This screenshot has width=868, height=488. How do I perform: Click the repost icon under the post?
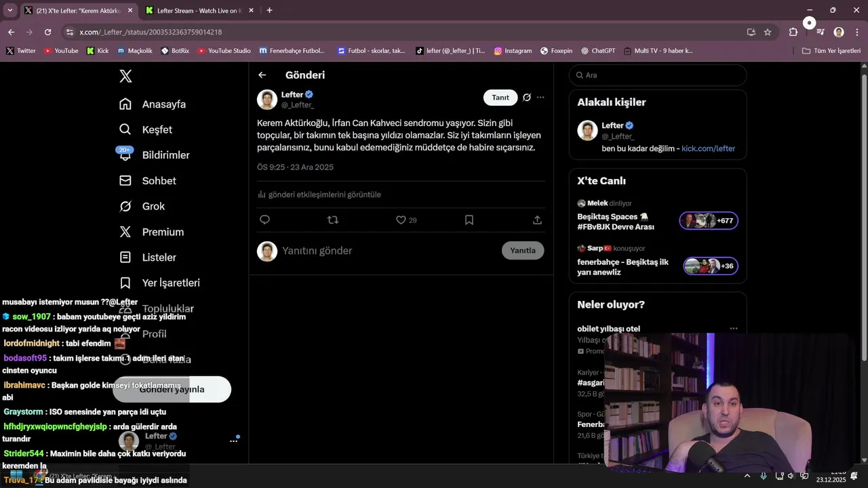click(x=333, y=220)
